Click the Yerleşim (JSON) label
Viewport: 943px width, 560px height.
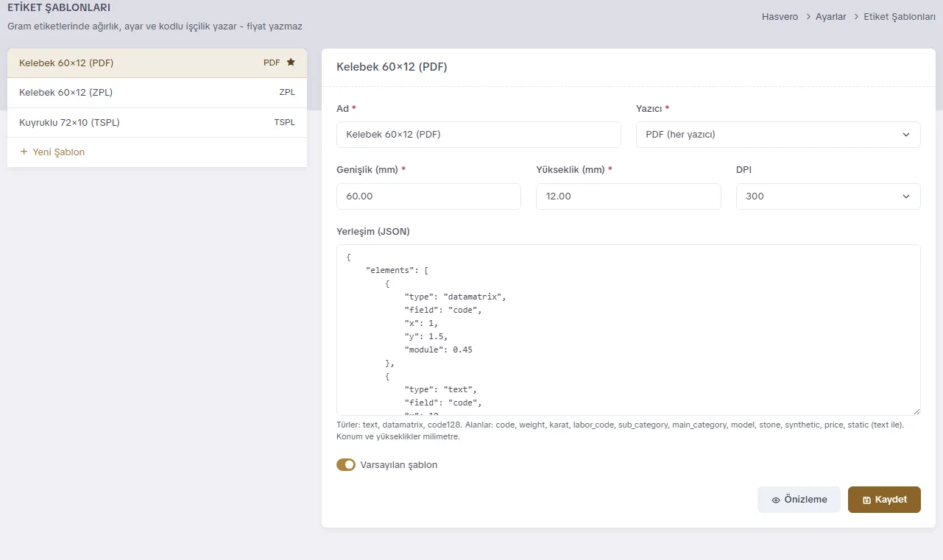[x=373, y=232]
